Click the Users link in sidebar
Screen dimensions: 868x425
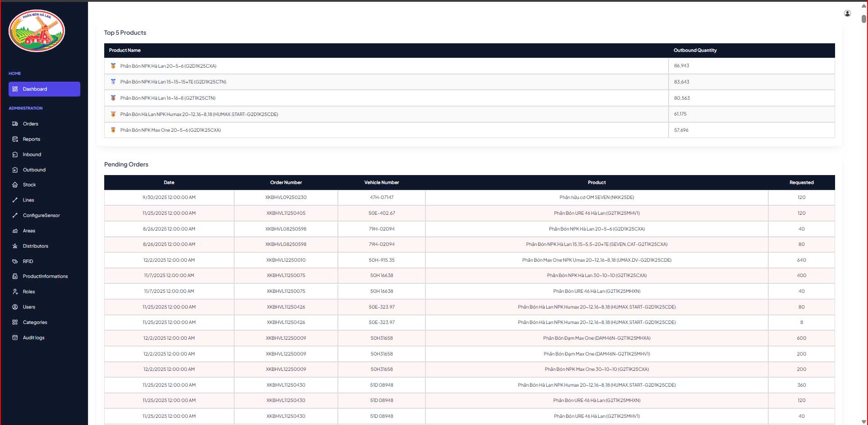(x=29, y=307)
